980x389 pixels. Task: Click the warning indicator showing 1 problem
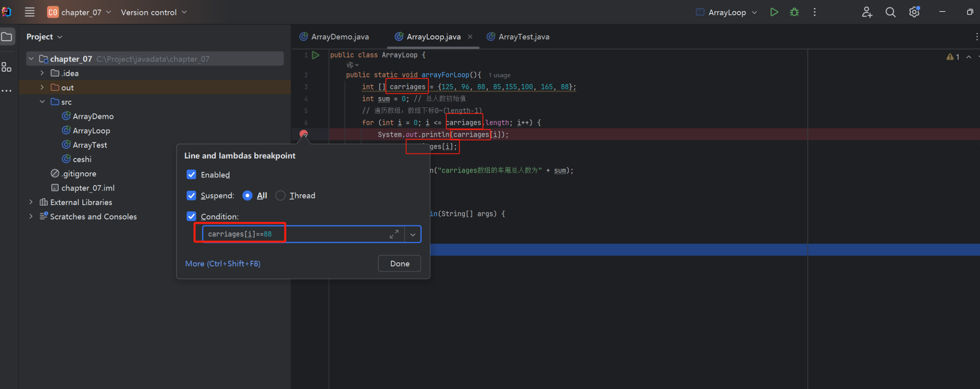[x=953, y=57]
